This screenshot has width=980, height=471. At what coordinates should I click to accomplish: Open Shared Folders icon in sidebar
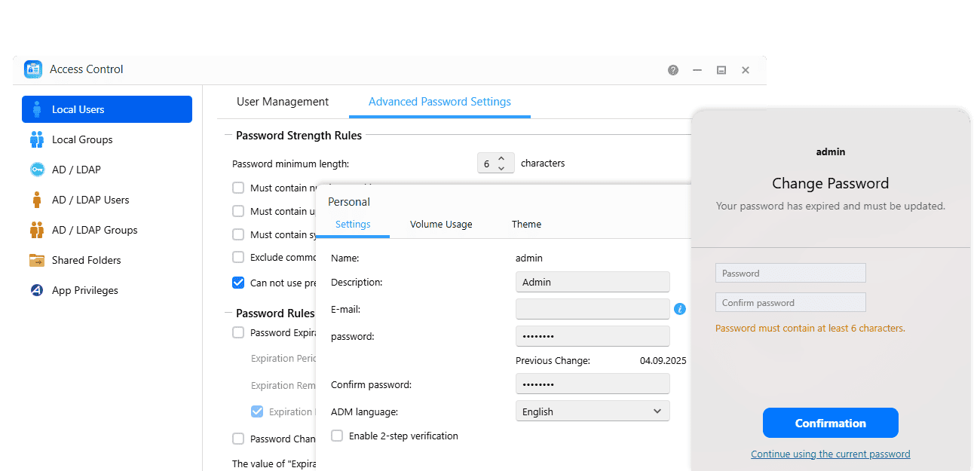coord(37,260)
